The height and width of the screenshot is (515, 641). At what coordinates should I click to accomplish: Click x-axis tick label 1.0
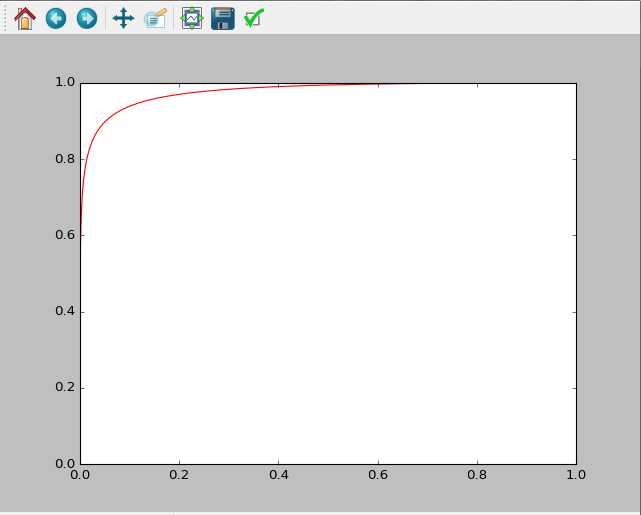pos(576,475)
